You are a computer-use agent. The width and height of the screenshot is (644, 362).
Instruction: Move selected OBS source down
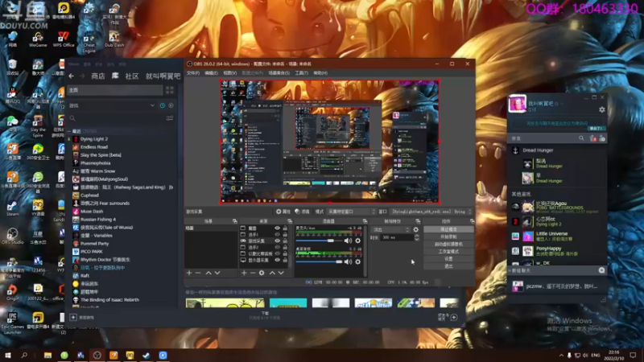click(x=281, y=273)
